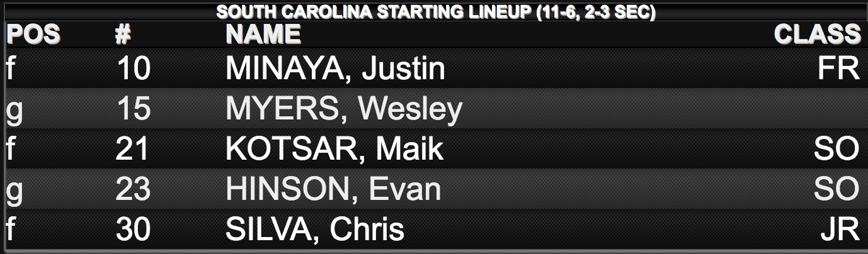868x254 pixels.
Task: Select player MINAYA, Justin
Action: point(335,69)
